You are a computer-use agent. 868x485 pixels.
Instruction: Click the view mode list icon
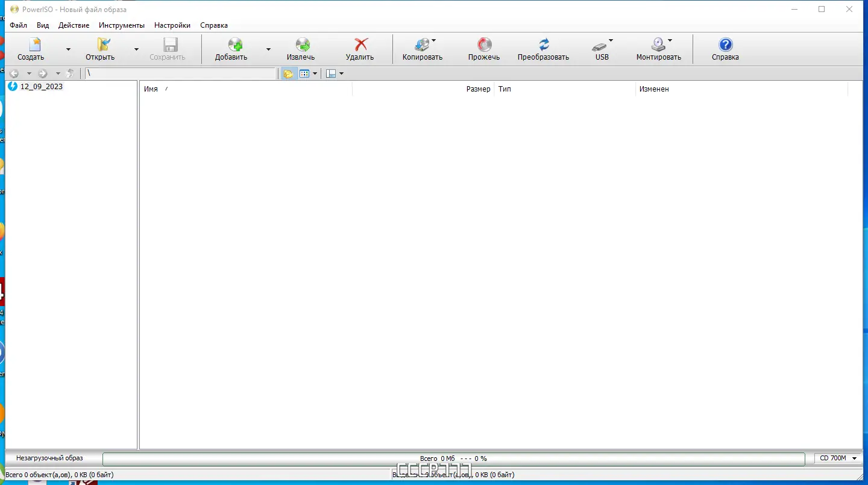[x=304, y=74]
